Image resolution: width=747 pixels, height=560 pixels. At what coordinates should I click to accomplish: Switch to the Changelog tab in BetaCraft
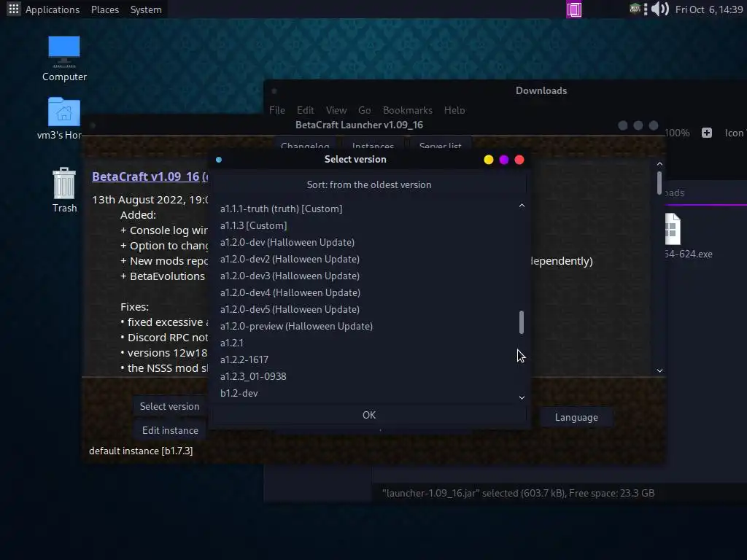click(x=305, y=144)
